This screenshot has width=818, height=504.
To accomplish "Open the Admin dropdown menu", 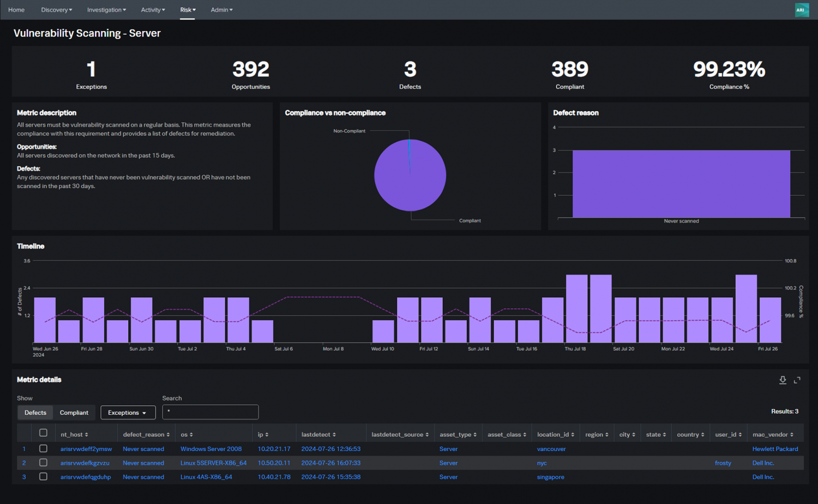I will tap(221, 9).
